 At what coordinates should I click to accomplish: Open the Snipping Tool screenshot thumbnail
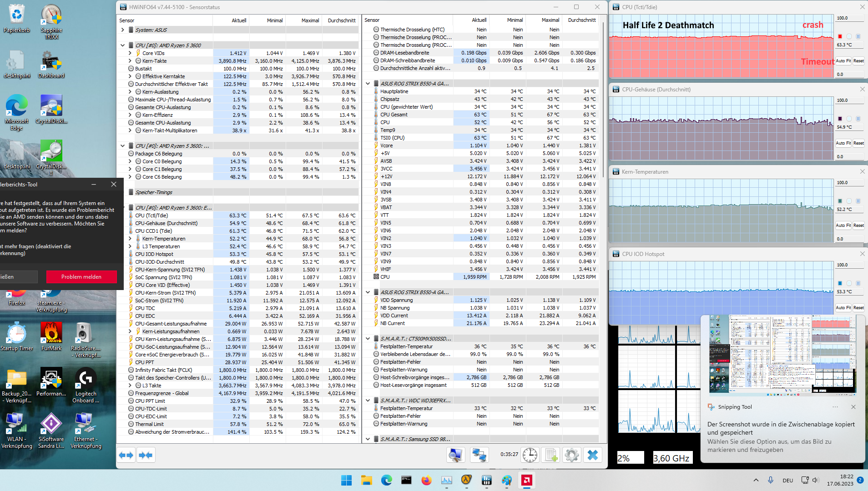click(782, 356)
